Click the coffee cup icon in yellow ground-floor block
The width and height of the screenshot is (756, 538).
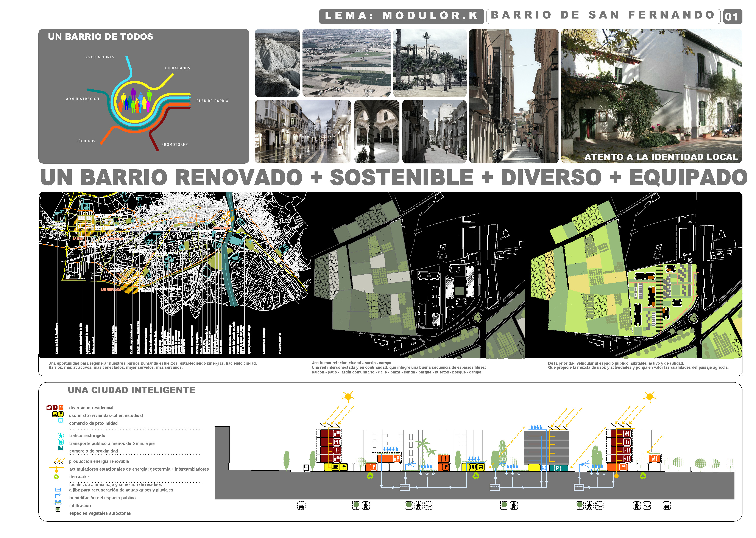(335, 467)
